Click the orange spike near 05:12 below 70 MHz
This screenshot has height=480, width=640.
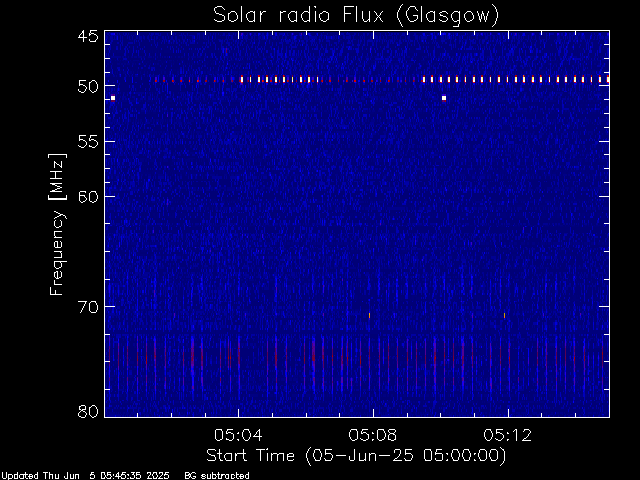[x=504, y=316]
